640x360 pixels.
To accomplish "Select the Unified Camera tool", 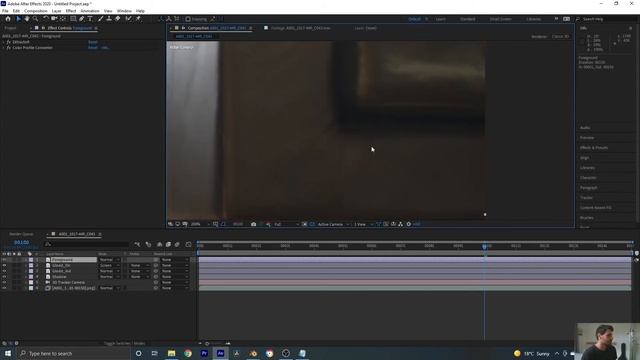I will coord(54,19).
